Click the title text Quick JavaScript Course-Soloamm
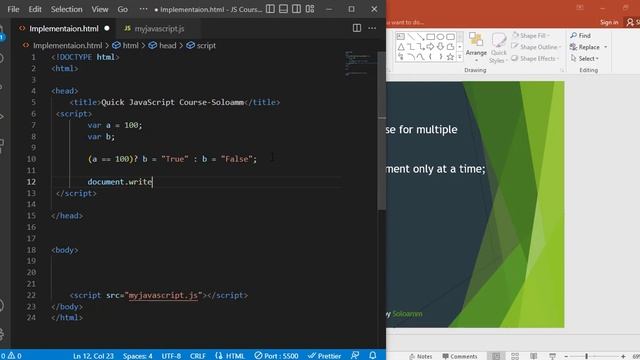Screen dimensions: 640x360 click(172, 102)
